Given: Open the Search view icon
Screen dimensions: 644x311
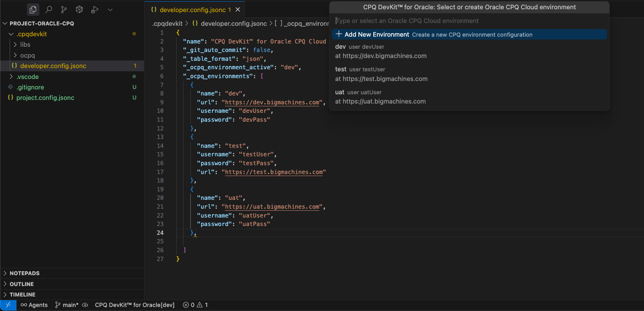Looking at the screenshot, I should point(49,9).
